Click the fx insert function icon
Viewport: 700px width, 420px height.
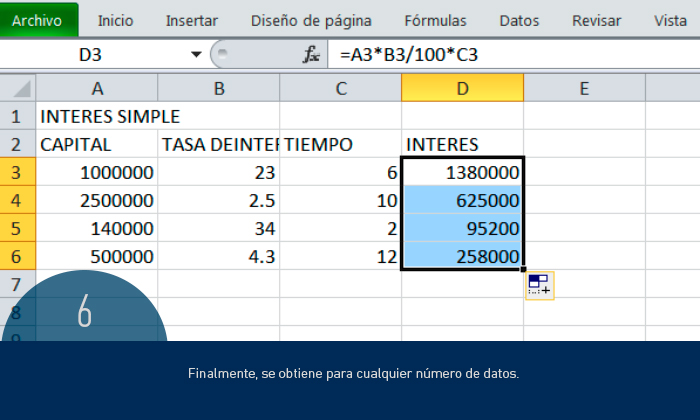coord(312,54)
